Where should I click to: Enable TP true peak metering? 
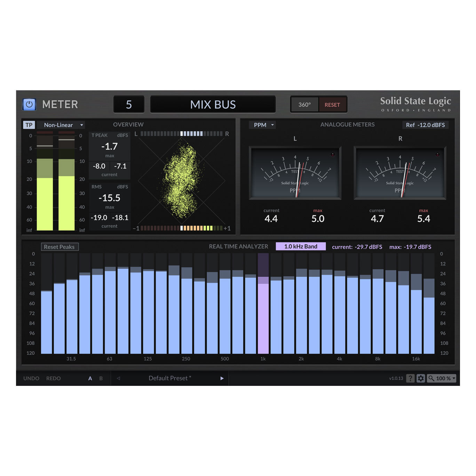(x=29, y=125)
